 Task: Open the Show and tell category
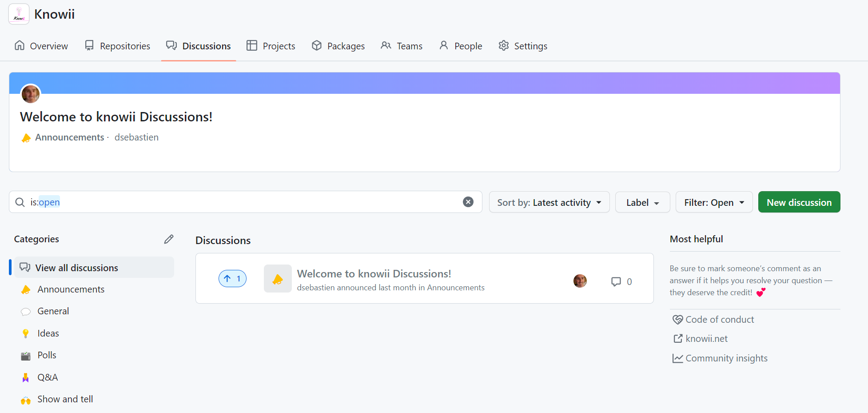click(x=65, y=399)
